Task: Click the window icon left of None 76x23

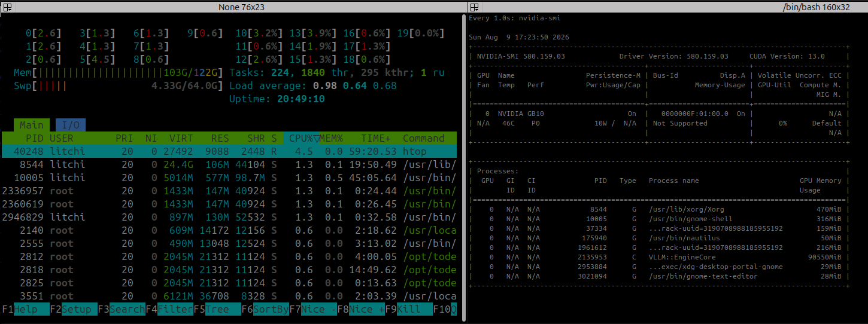Action: coord(7,7)
